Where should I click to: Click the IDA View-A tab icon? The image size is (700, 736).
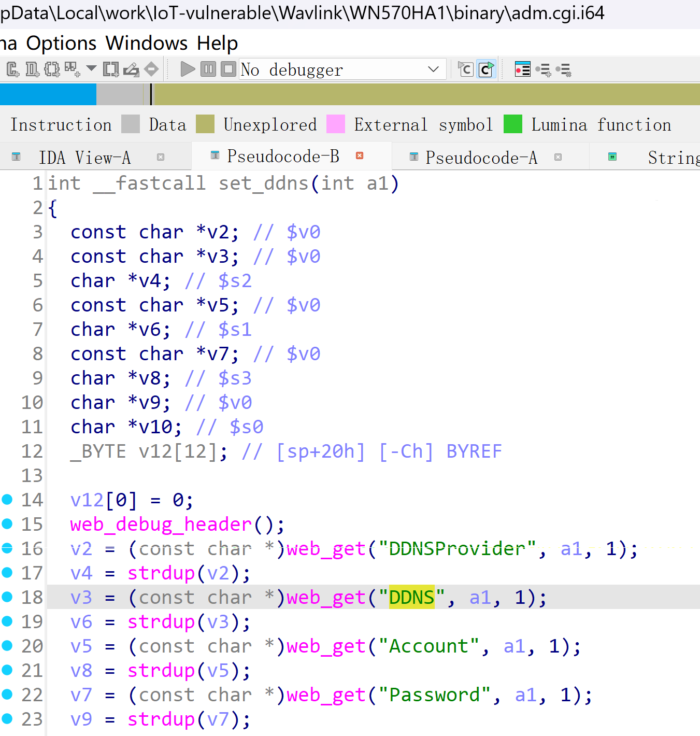pos(16,157)
